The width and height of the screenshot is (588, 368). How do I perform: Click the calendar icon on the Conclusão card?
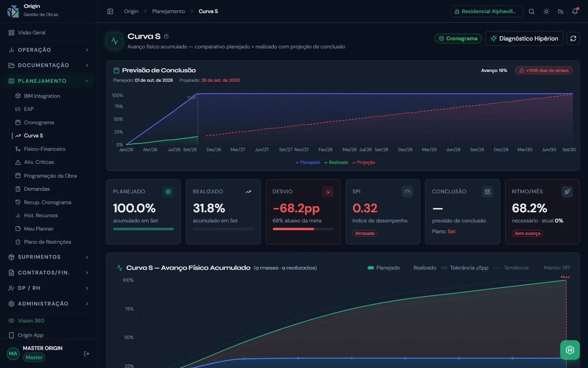488,192
